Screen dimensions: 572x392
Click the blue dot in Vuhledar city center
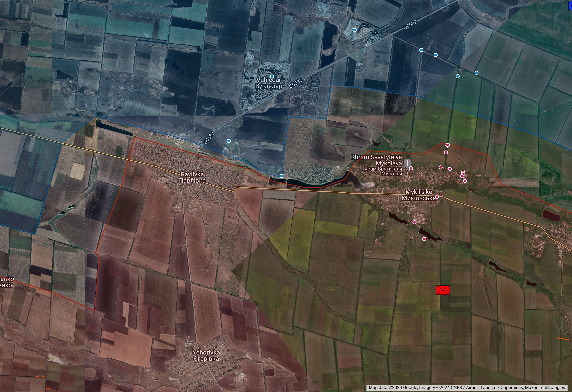click(272, 77)
